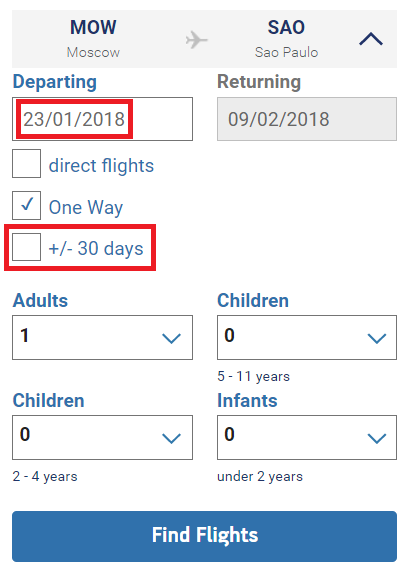
Task: Click the Adults dropdown arrow chevron
Action: coord(171,339)
